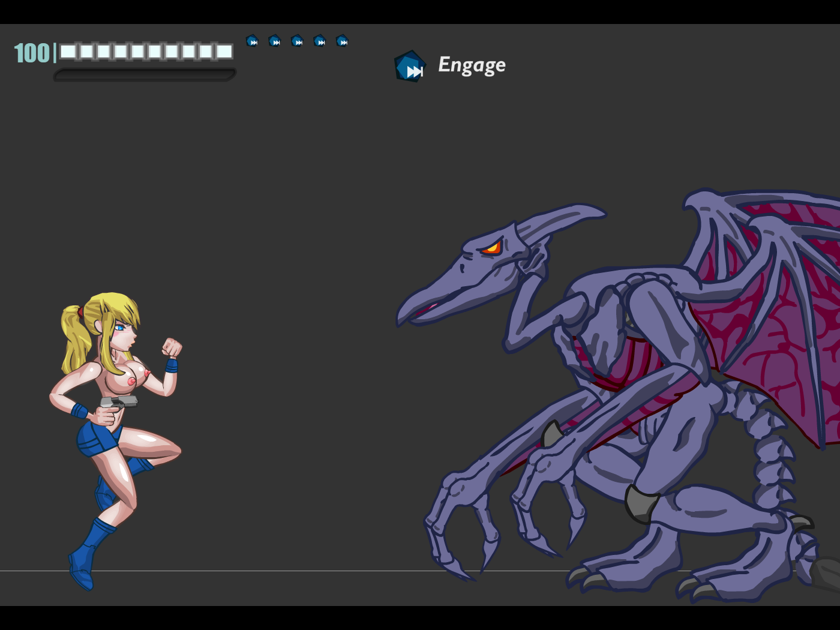The image size is (840, 630).
Task: Click the empty dark gauge below health
Action: 145,75
